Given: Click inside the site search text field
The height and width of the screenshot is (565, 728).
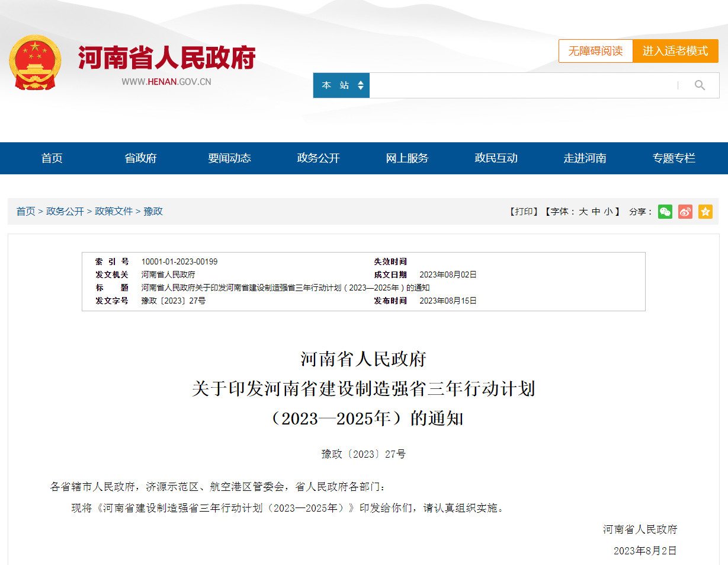Looking at the screenshot, I should coord(521,85).
